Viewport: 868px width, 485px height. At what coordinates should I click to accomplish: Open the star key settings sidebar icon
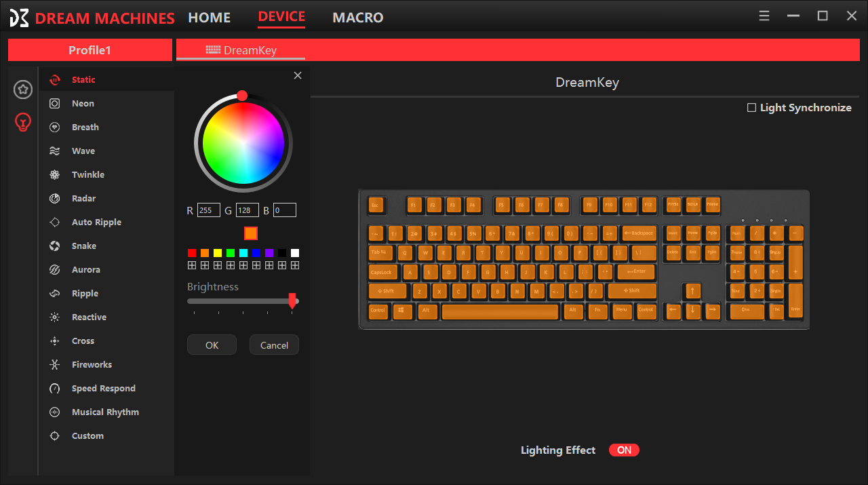coord(23,89)
